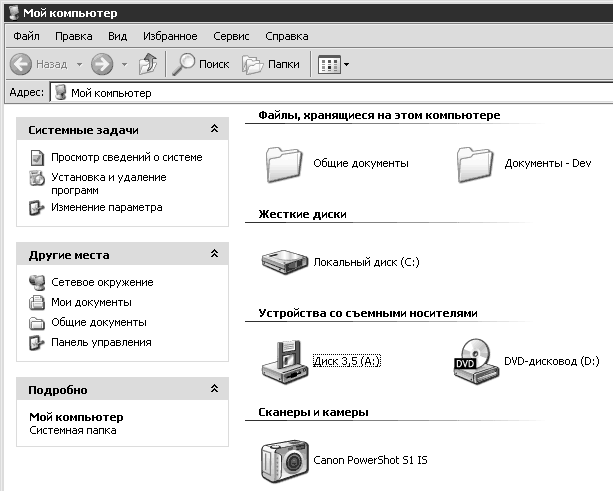Viewport: 613px width, 491px height.
Task: Collapse the Подробно details panel
Action: pyautogui.click(x=214, y=389)
